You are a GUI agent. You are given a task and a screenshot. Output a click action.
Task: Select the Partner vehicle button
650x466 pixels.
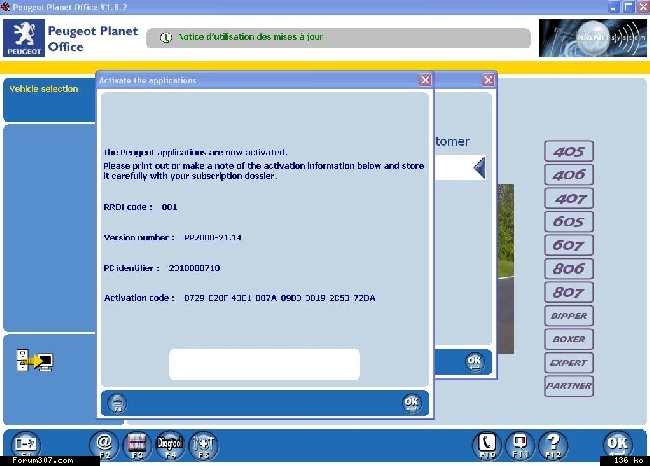click(569, 386)
